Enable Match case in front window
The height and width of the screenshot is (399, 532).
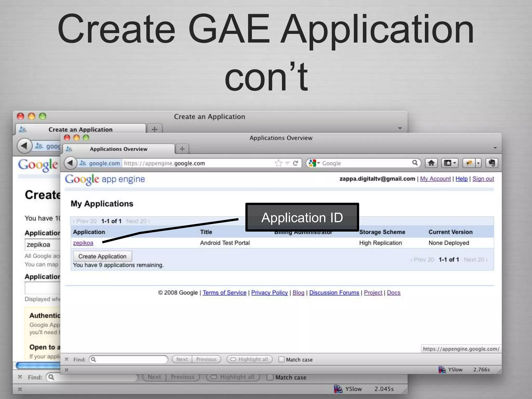click(281, 360)
